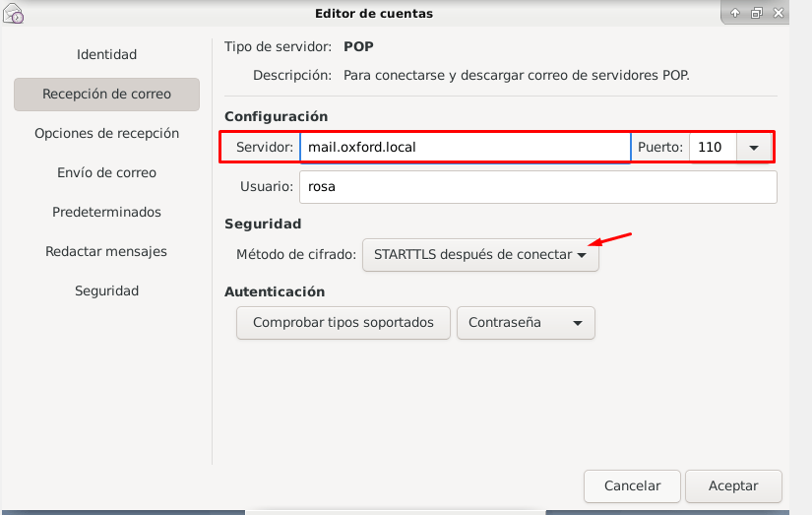This screenshot has width=812, height=515.
Task: Show the Redactar mensajes settings
Action: coord(106,251)
